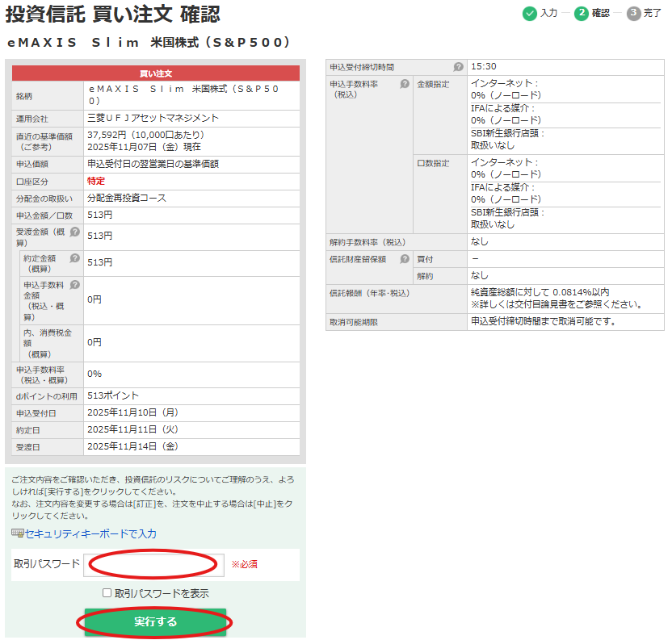Select step 2 確認 circle indicator

point(582,13)
